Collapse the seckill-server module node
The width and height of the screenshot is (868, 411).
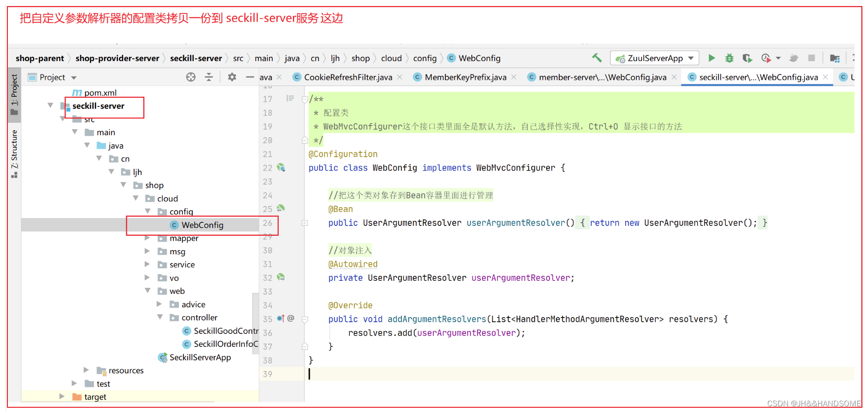click(x=50, y=106)
